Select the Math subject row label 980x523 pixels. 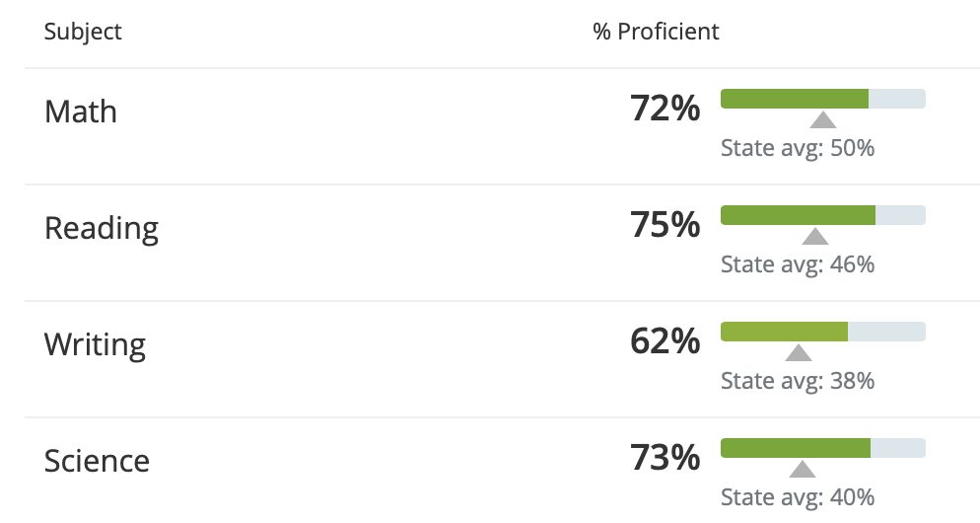pyautogui.click(x=81, y=112)
